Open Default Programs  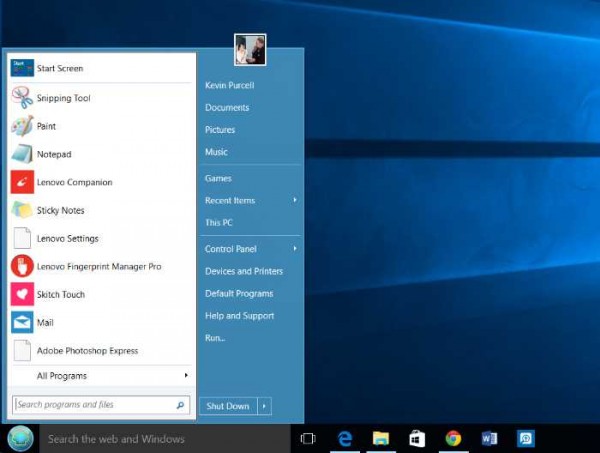click(x=239, y=293)
